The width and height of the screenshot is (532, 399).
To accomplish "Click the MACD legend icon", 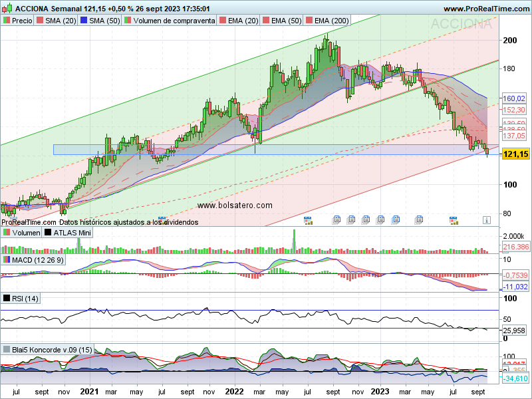I will (x=7, y=260).
